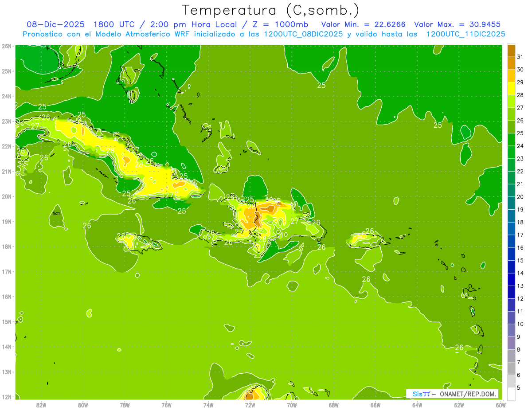
Task: Click the 'SisTT – ONAMET/REP.DOM.' source label
Action: [452, 394]
